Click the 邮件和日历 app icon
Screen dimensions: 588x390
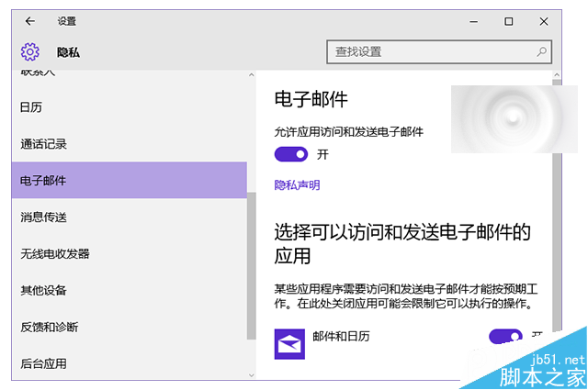[289, 343]
